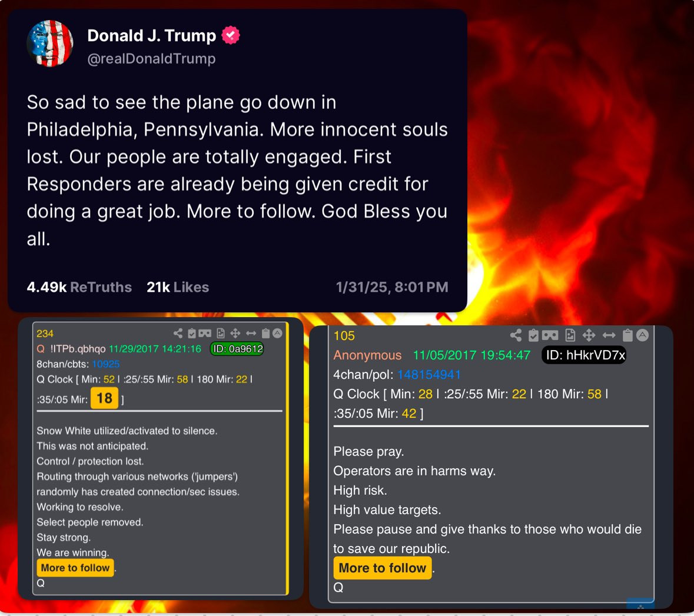The height and width of the screenshot is (616, 694).
Task: Click the image file icon on post 234
Action: [220, 333]
